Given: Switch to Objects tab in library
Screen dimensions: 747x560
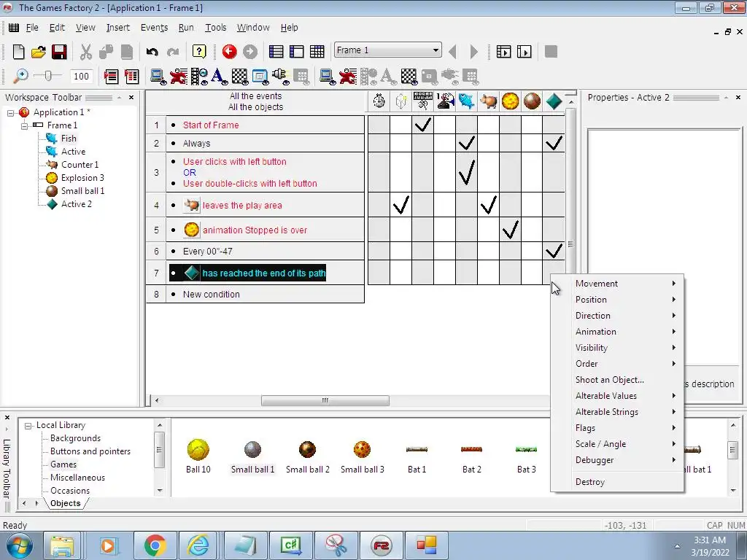Looking at the screenshot, I should [65, 503].
